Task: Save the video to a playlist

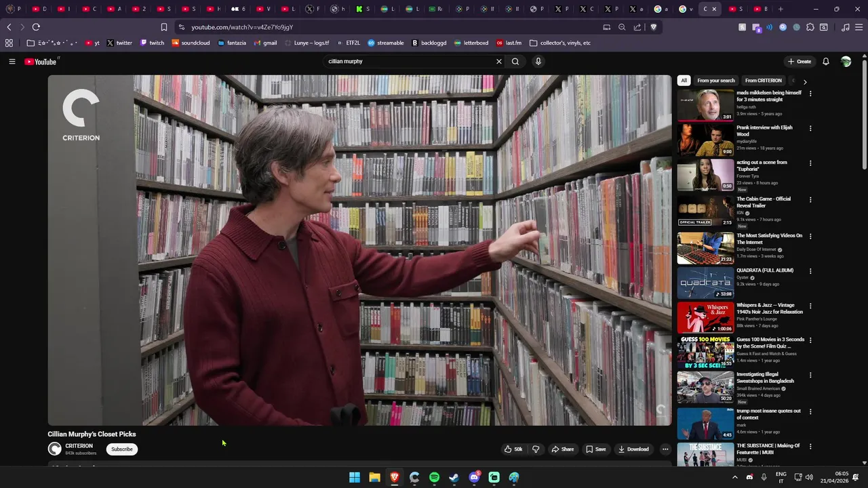Action: [x=596, y=449]
